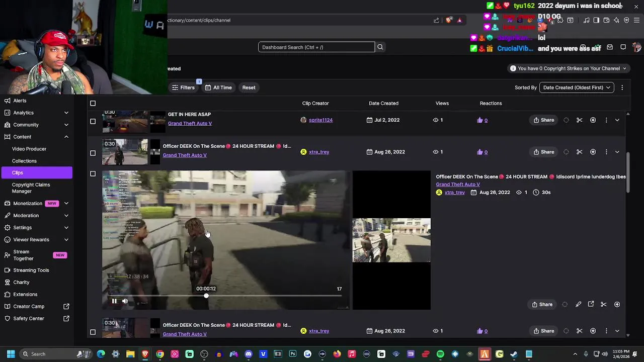Click the dashed circle icon in GET IN HERE ASAP row

[566, 120]
